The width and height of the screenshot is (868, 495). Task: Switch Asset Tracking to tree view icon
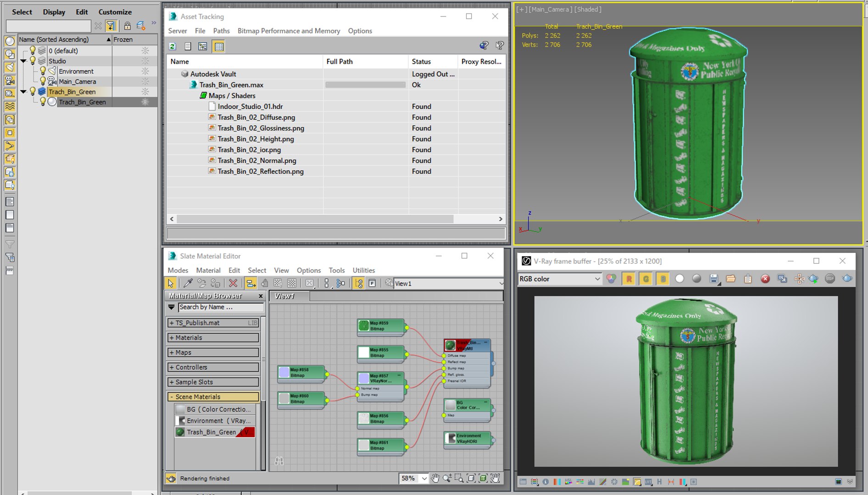202,46
